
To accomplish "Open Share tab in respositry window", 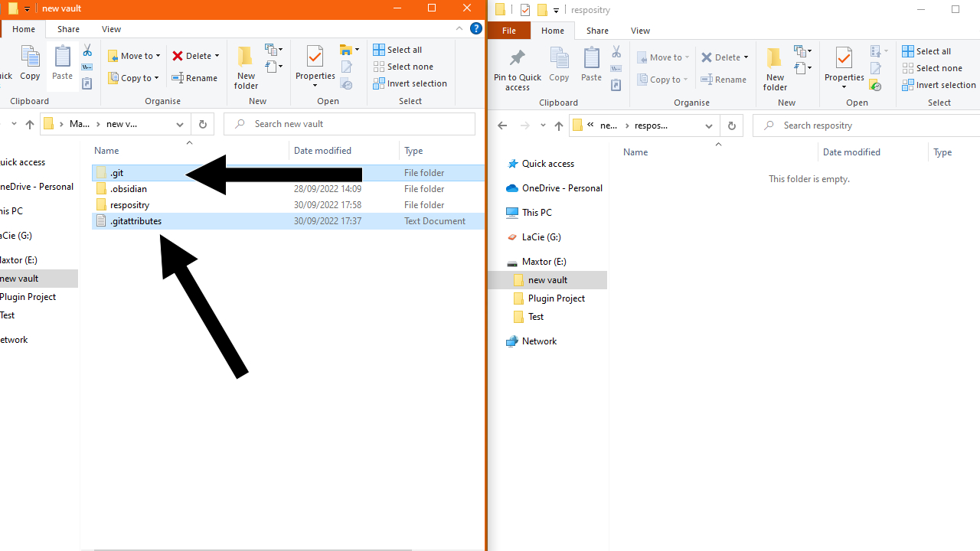I will [x=597, y=31].
